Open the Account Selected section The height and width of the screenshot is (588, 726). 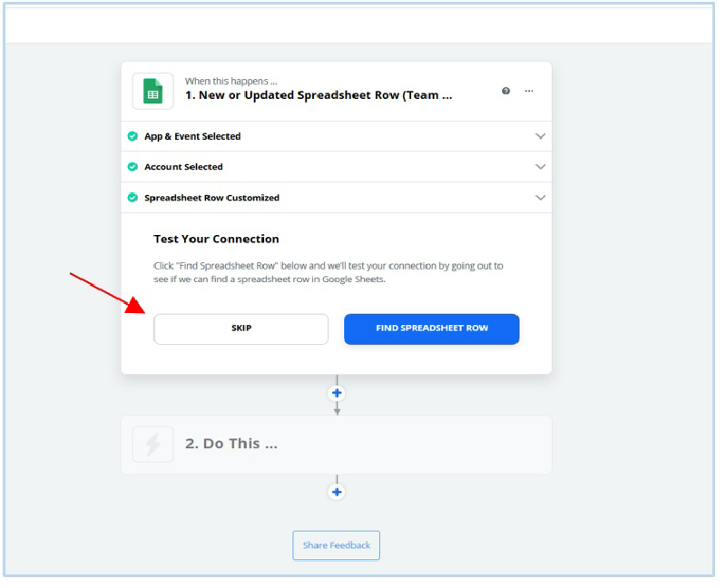(x=336, y=167)
